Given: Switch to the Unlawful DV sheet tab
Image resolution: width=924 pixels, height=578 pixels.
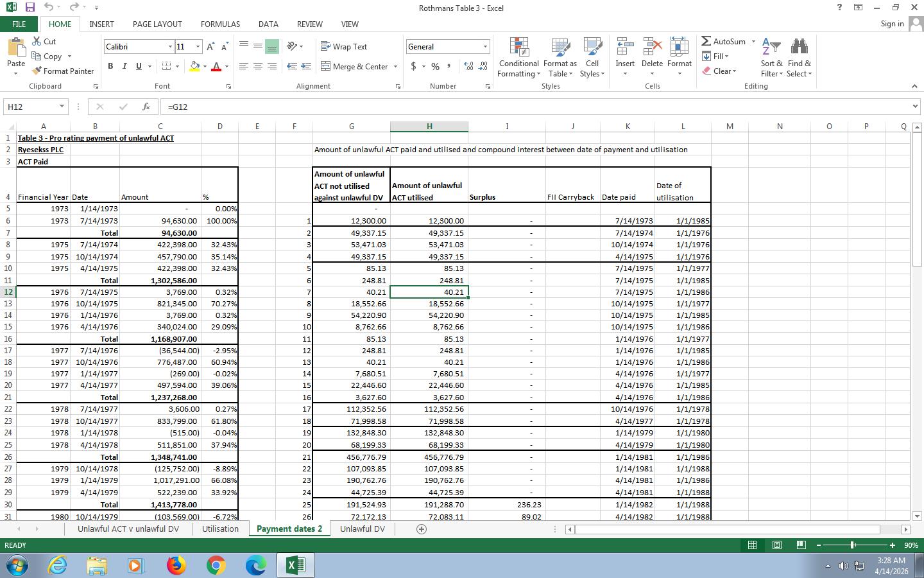Looking at the screenshot, I should pyautogui.click(x=362, y=529).
